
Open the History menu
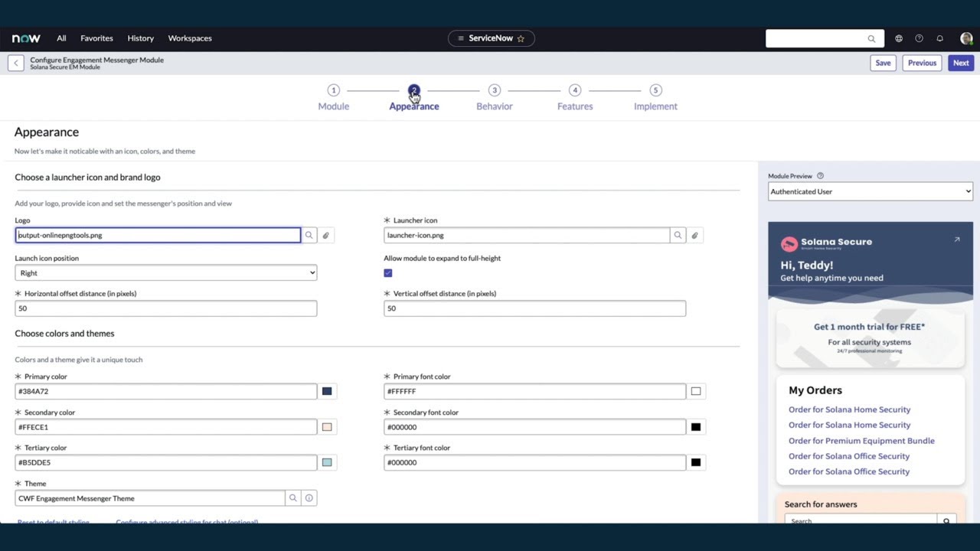(x=140, y=38)
